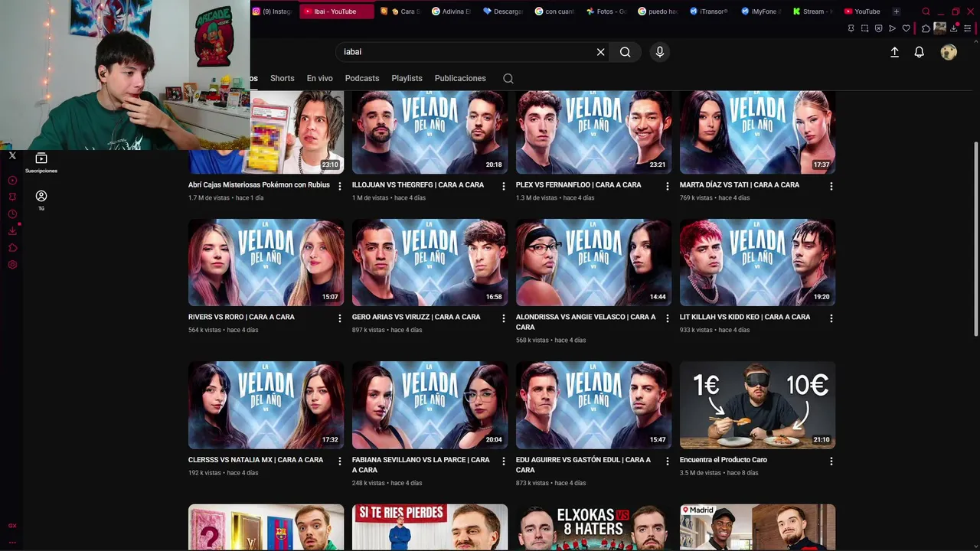Clear the search box with the X icon
Image resolution: width=980 pixels, height=551 pixels.
pyautogui.click(x=601, y=52)
